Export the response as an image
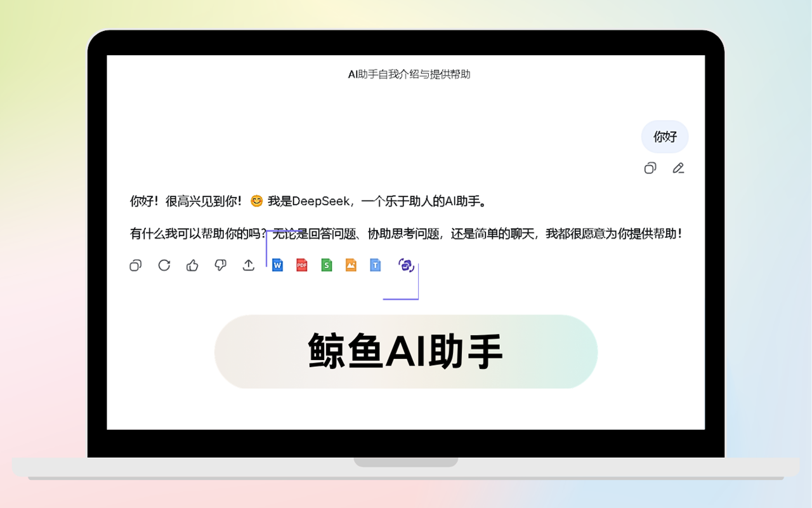This screenshot has width=812, height=508. pos(351,265)
